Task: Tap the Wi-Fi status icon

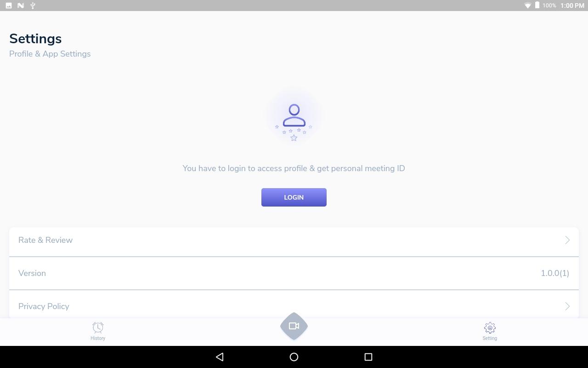Action: (528, 6)
